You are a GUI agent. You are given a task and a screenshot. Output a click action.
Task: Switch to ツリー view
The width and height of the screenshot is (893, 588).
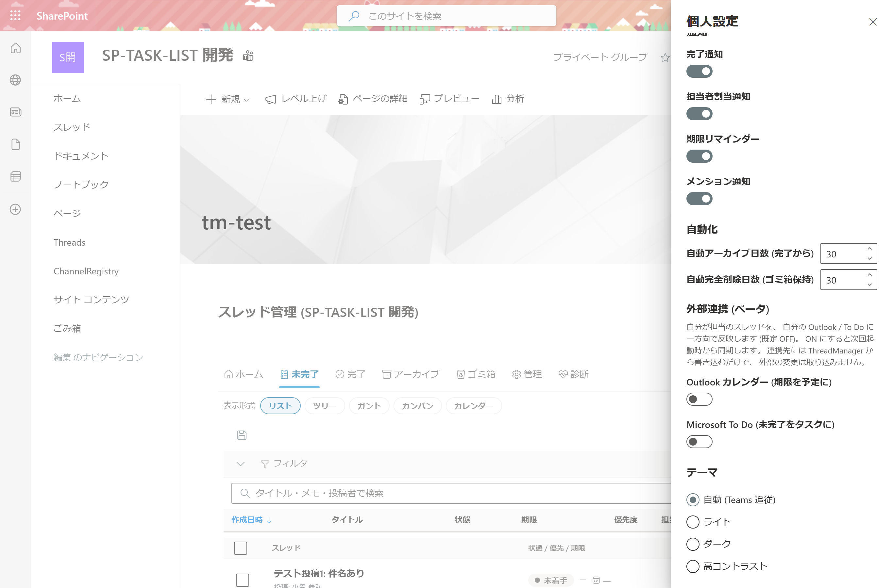(325, 406)
